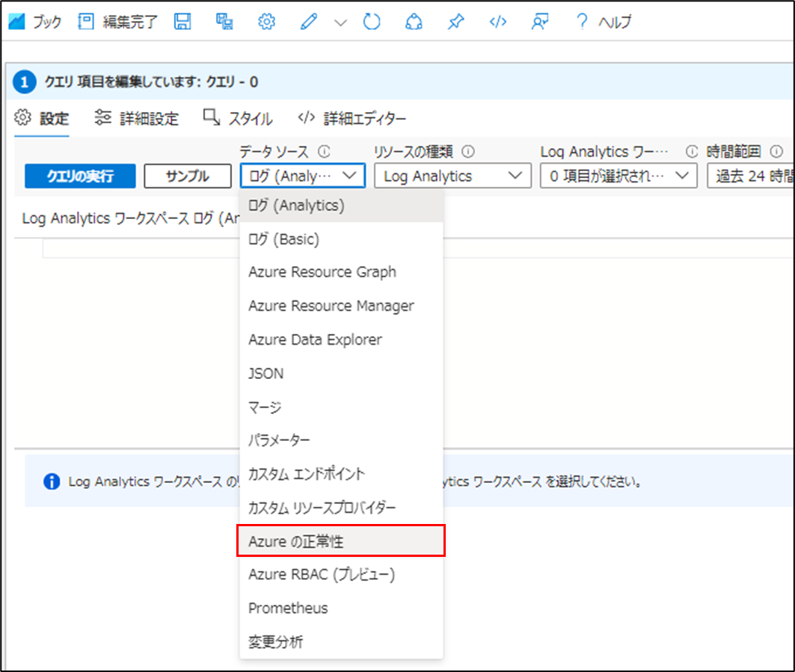This screenshot has height=672, width=795.
Task: Switch to 詳細エディター advanced editor tab
Action: 352,119
